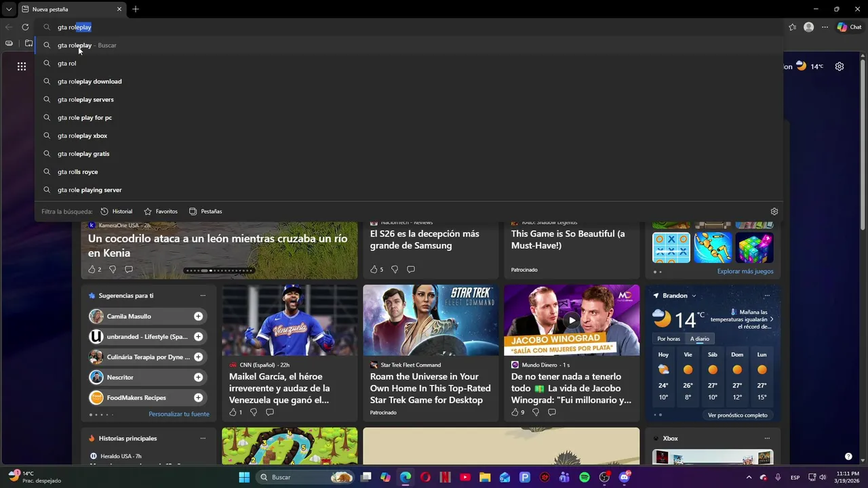
Task: Open article 'Un cocodrilo ataca a un león'
Action: click(x=218, y=245)
